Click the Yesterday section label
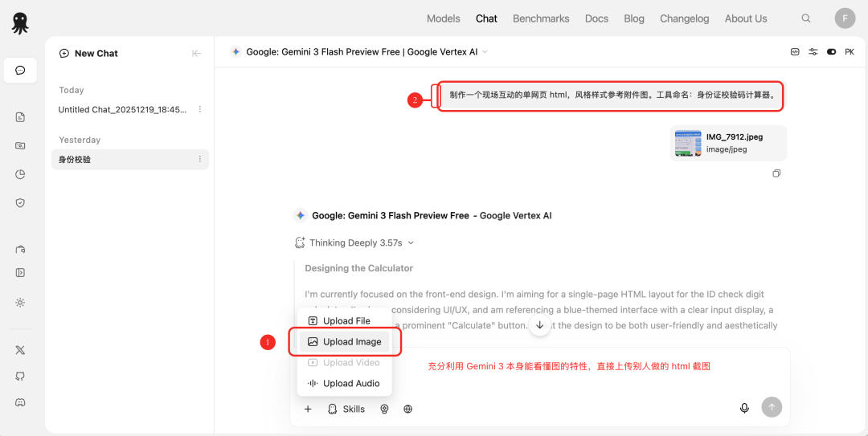 coord(80,140)
